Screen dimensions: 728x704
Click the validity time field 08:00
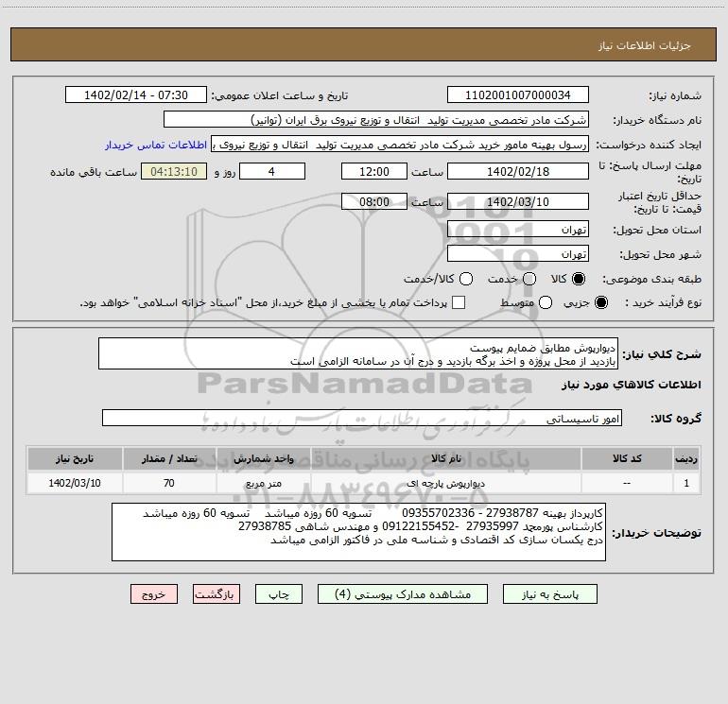(x=374, y=201)
